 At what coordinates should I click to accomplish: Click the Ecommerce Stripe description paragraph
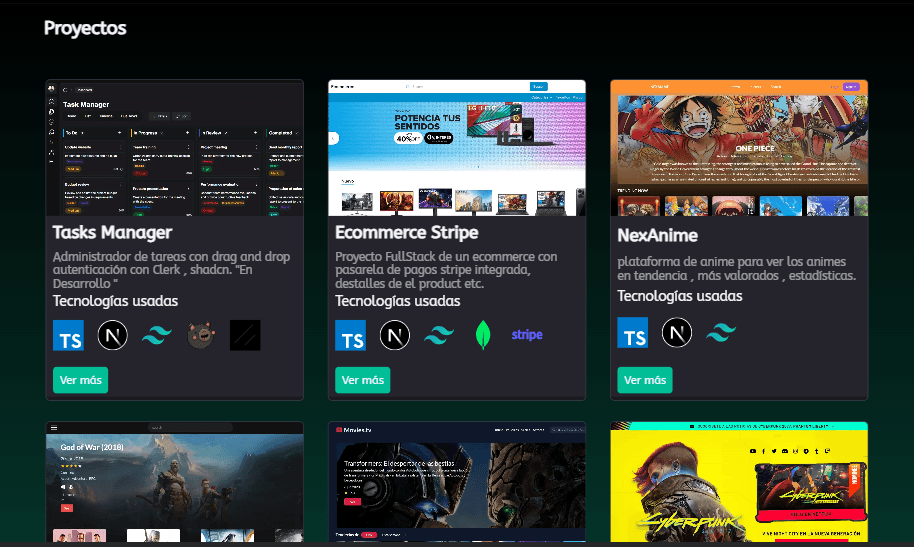coord(447,270)
